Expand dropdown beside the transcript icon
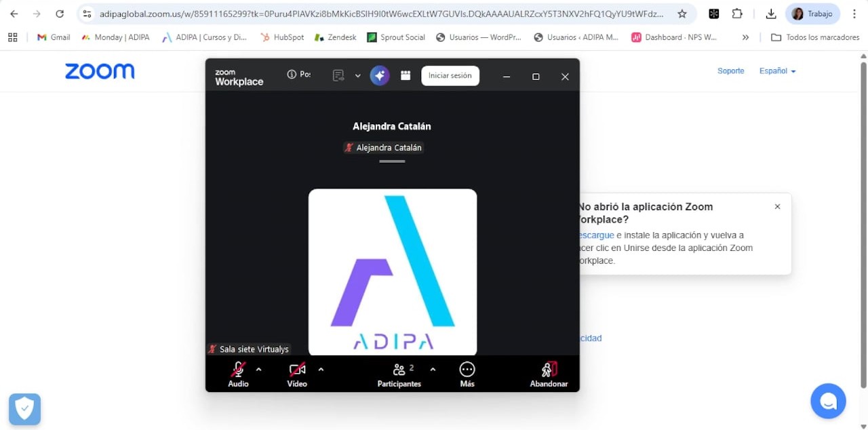 coord(357,76)
